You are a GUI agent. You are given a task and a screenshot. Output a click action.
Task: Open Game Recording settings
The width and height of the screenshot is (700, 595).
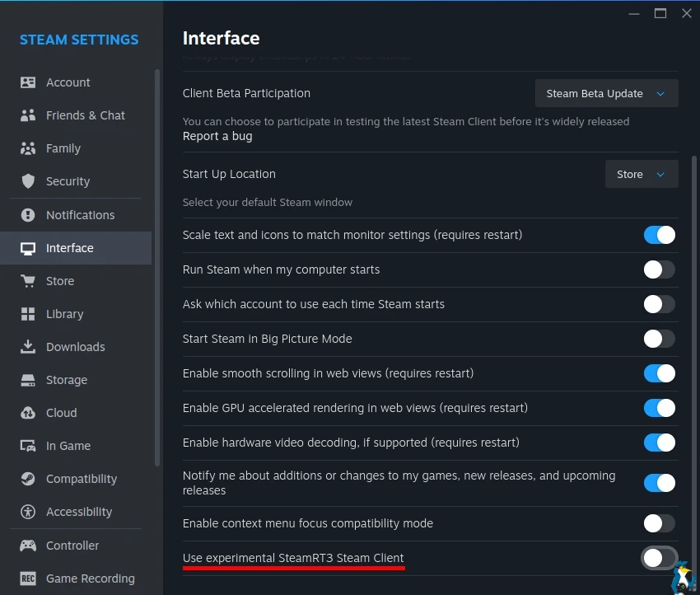coord(90,579)
